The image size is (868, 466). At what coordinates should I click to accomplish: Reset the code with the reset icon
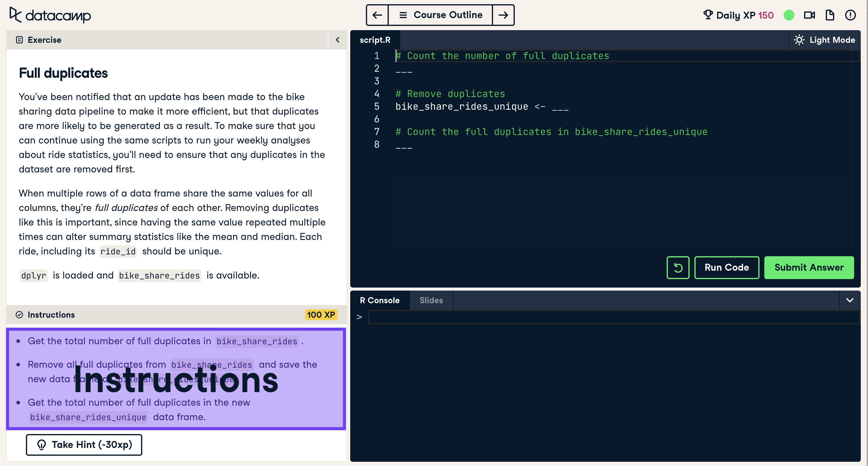[x=678, y=268]
